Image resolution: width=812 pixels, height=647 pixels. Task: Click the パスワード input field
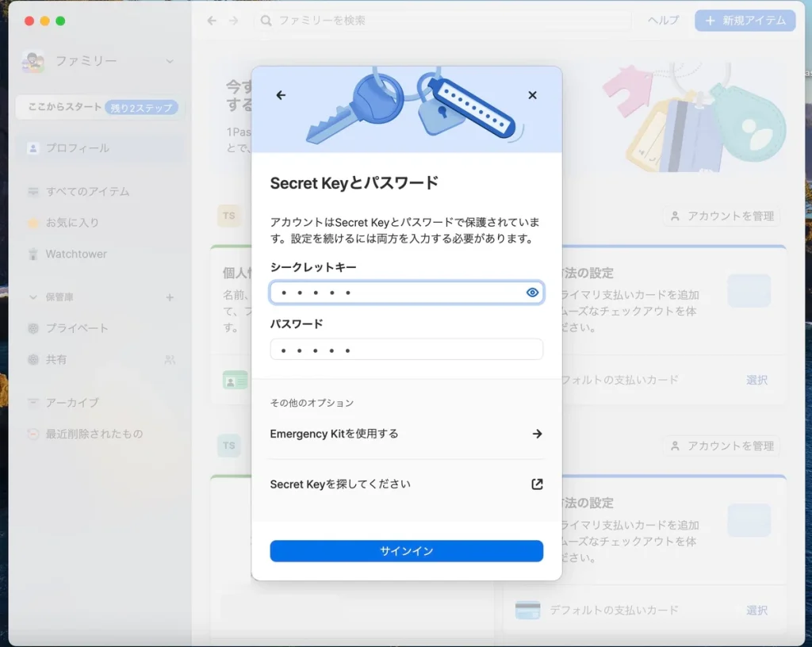coord(406,350)
